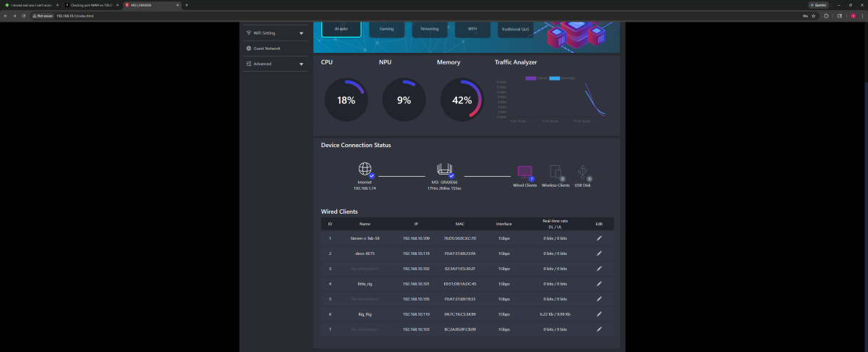The height and width of the screenshot is (352, 868).
Task: Select the MSI GRAXE66 router icon
Action: click(x=444, y=169)
